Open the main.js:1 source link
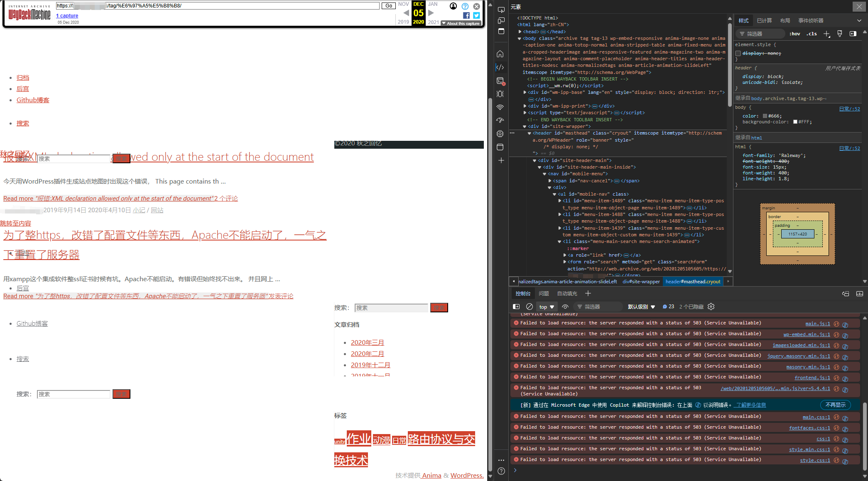This screenshot has height=481, width=868. (817, 324)
